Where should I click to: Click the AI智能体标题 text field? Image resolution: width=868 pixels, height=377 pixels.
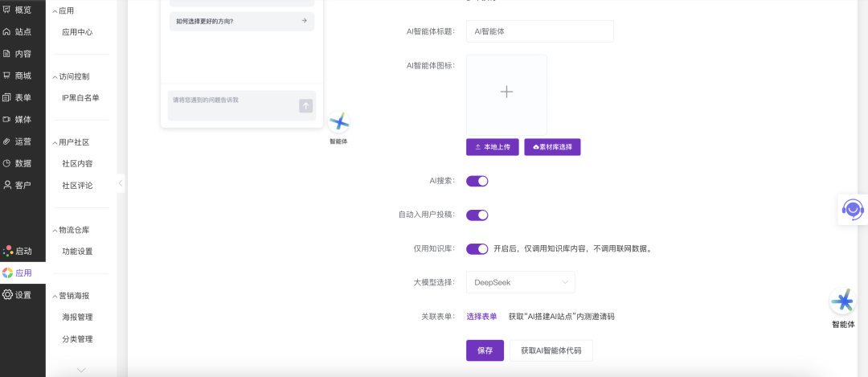(539, 31)
